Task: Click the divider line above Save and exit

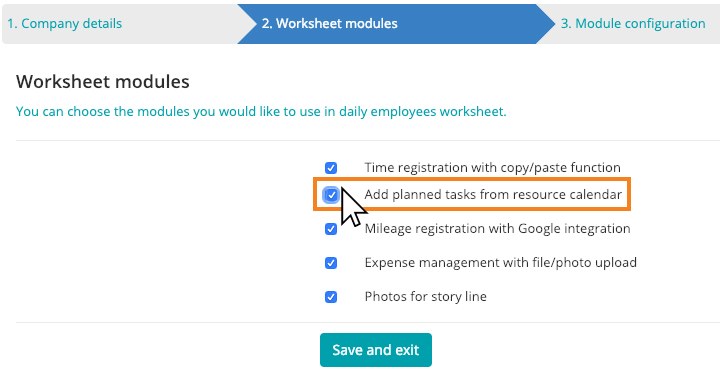Action: [x=367, y=322]
